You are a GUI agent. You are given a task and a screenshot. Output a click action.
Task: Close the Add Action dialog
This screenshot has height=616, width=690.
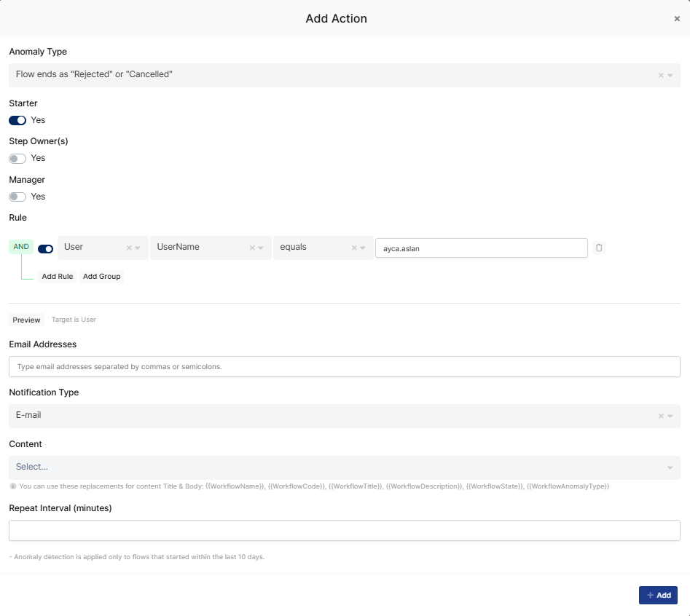[x=677, y=18]
